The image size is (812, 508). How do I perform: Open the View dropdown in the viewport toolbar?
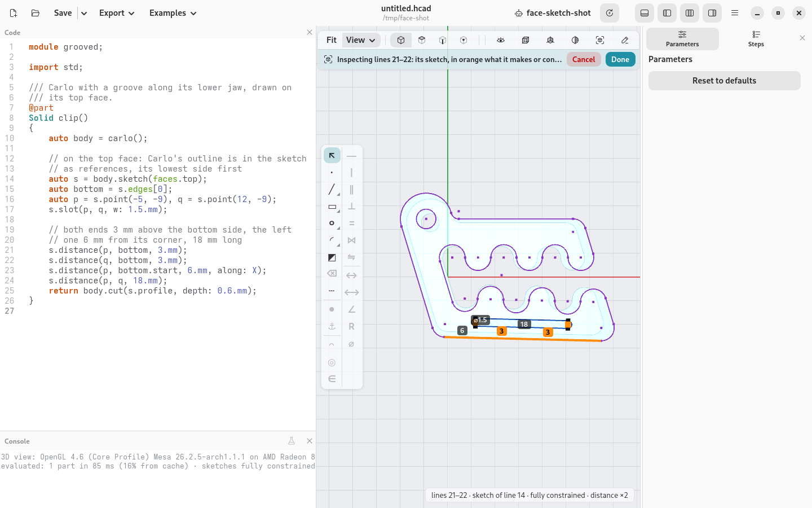point(361,40)
